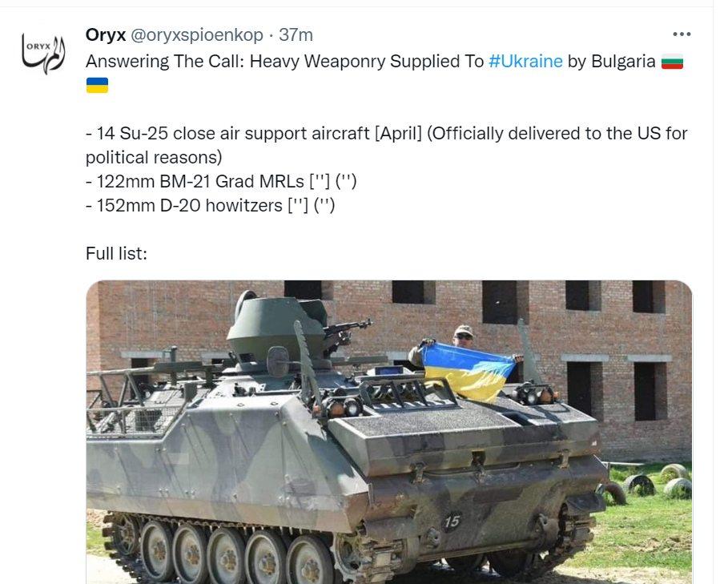The width and height of the screenshot is (728, 584).
Task: Click the soldier wearing a cap in photo
Action: 462,336
